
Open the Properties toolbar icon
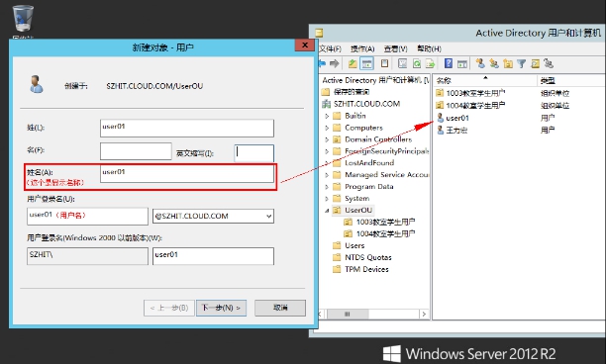click(402, 63)
